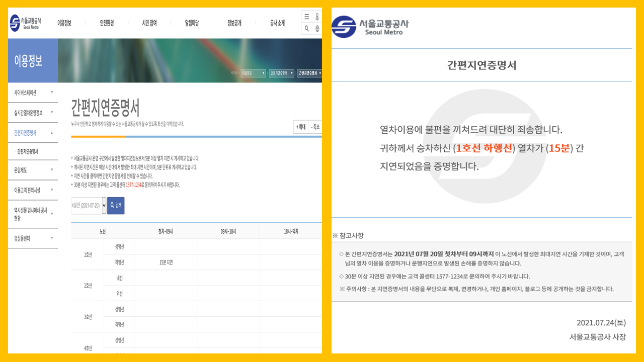Image resolution: width=644 pixels, height=362 pixels.
Task: Click orange 1호선 하행선 text on certificate
Action: (x=484, y=148)
